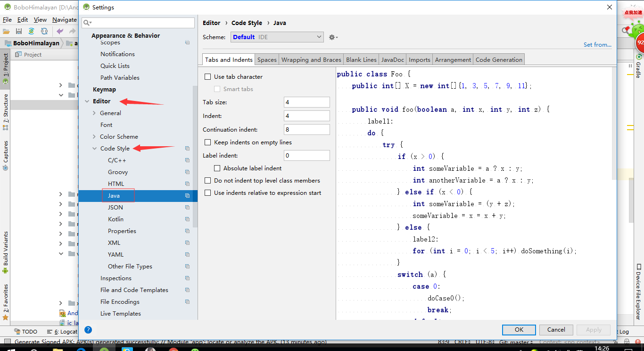Toggle Use indents relative to expression start
Image resolution: width=644 pixels, height=351 pixels.
coord(207,193)
